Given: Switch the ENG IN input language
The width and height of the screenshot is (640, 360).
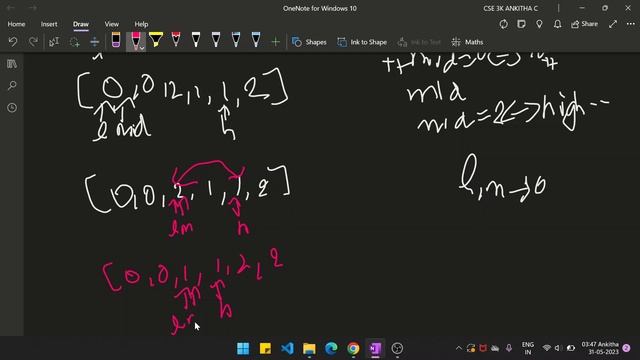Looking at the screenshot, I should pos(528,348).
